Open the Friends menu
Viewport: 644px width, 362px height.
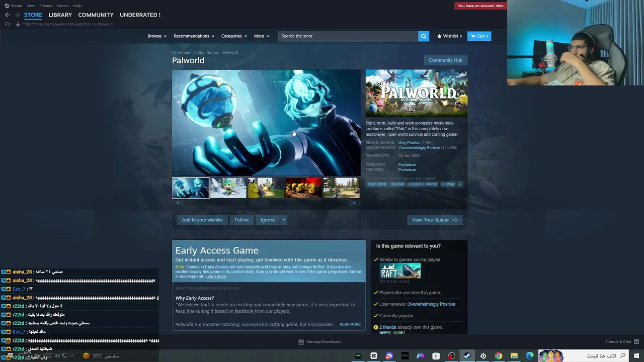point(46,6)
